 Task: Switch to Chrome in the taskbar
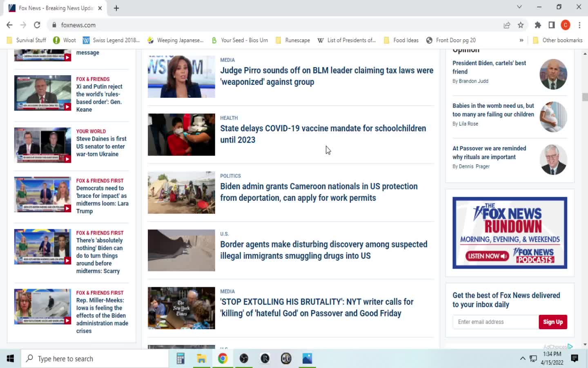pyautogui.click(x=223, y=359)
